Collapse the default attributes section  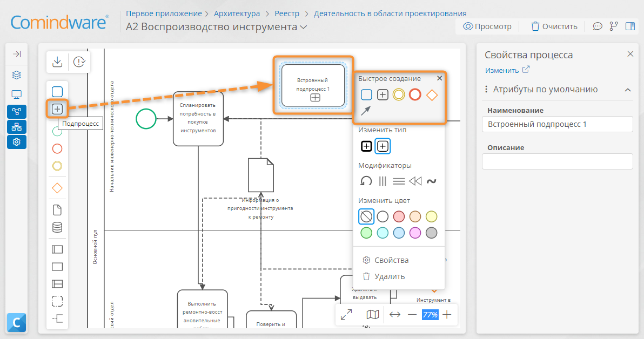click(628, 90)
